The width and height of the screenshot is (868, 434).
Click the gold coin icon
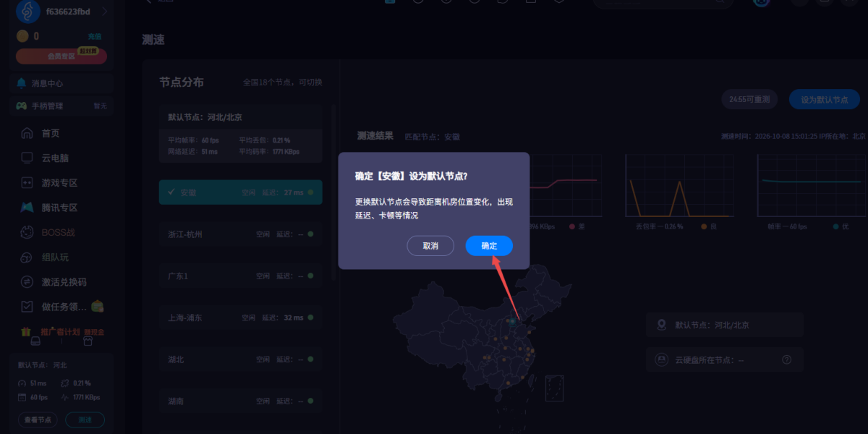coord(22,36)
